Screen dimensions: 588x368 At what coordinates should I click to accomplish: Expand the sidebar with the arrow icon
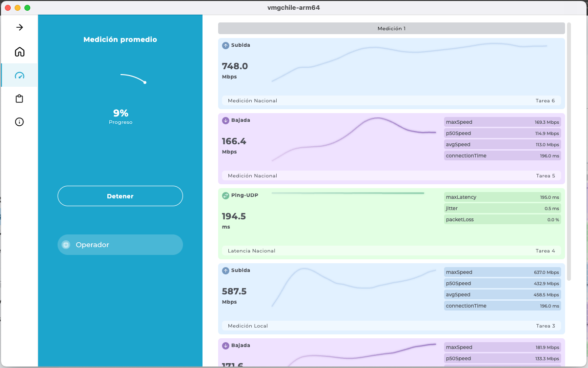click(x=20, y=27)
